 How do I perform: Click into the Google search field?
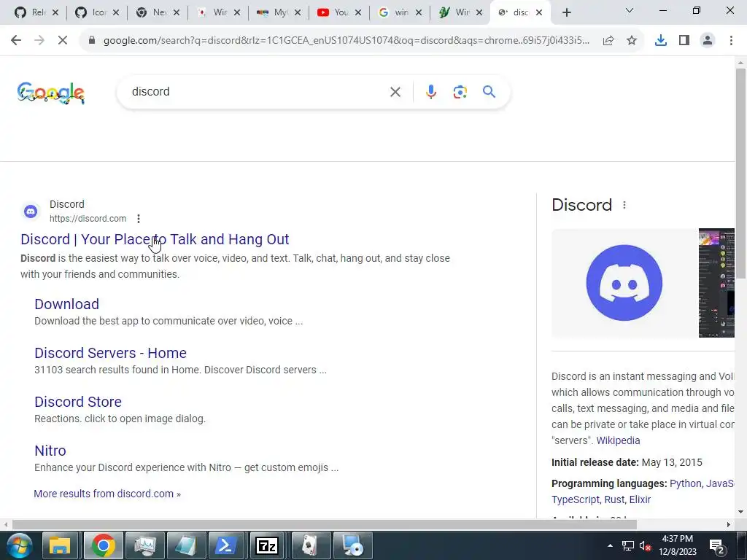(x=258, y=91)
